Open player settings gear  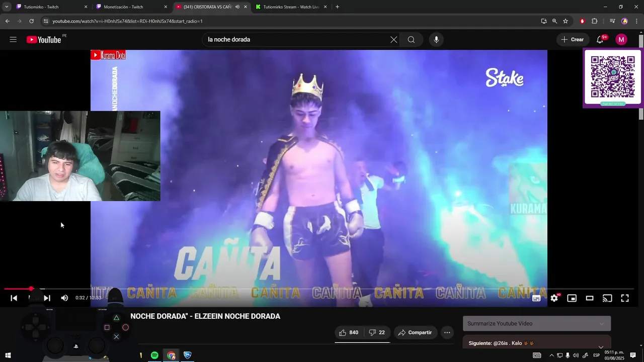[x=554, y=298]
